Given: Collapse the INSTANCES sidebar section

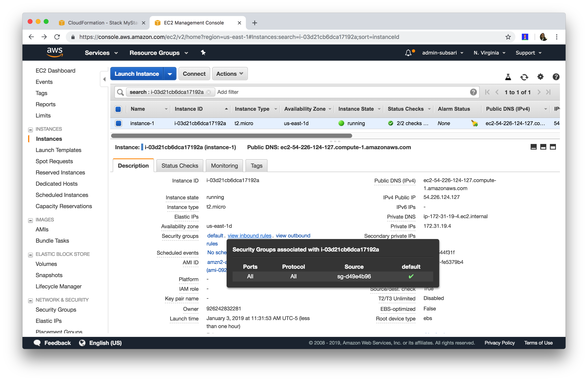Looking at the screenshot, I should coord(30,130).
